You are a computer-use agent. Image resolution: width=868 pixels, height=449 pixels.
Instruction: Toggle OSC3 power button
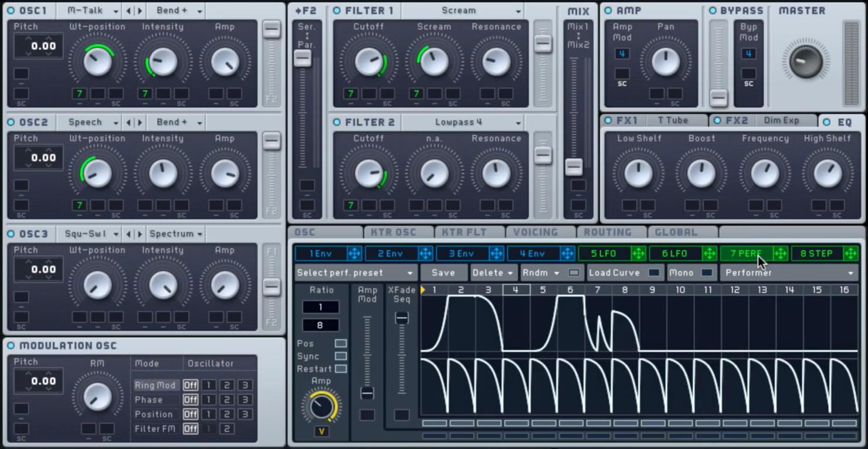click(x=11, y=234)
